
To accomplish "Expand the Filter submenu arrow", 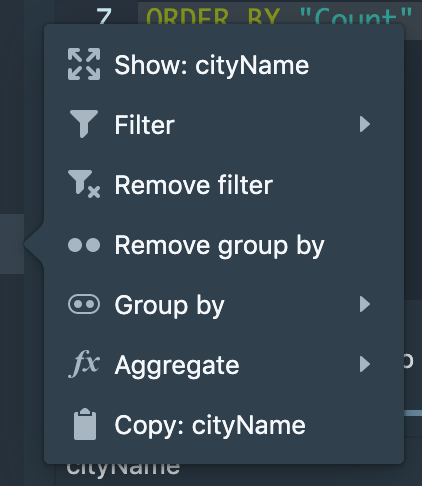I will click(x=365, y=124).
